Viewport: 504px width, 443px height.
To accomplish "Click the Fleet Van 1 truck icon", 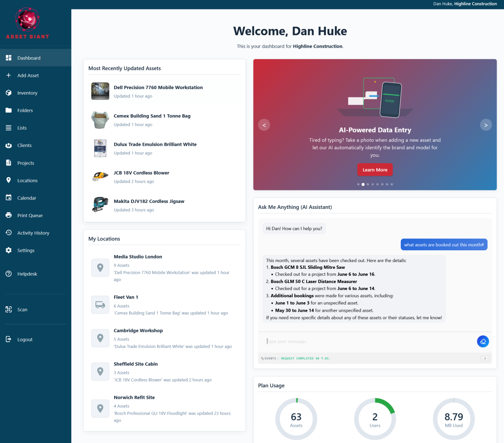I will (x=100, y=305).
